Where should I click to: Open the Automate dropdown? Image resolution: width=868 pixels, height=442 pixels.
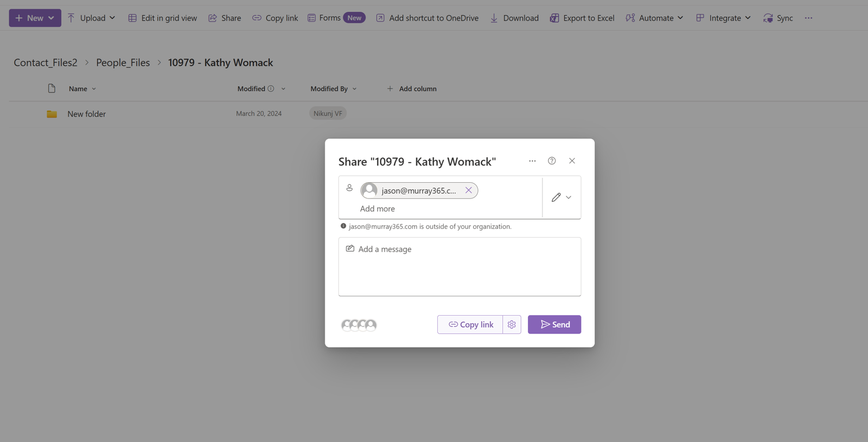654,18
